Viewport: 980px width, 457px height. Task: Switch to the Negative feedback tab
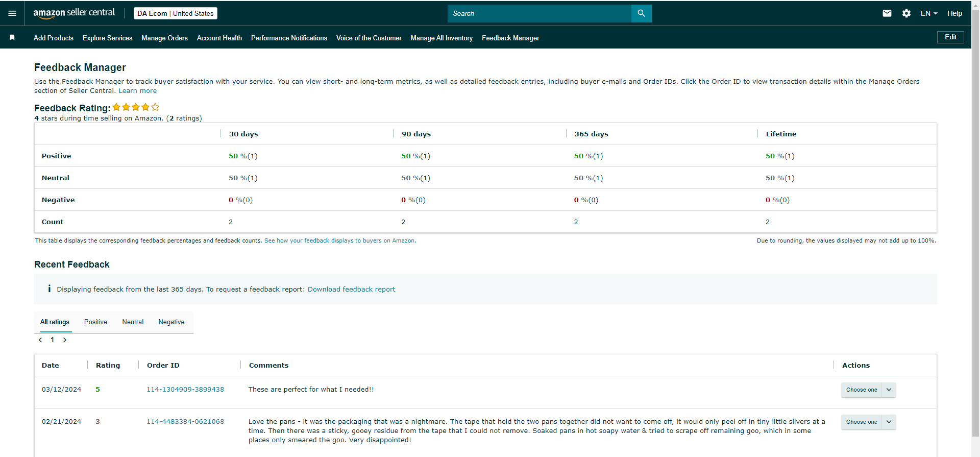click(x=171, y=322)
